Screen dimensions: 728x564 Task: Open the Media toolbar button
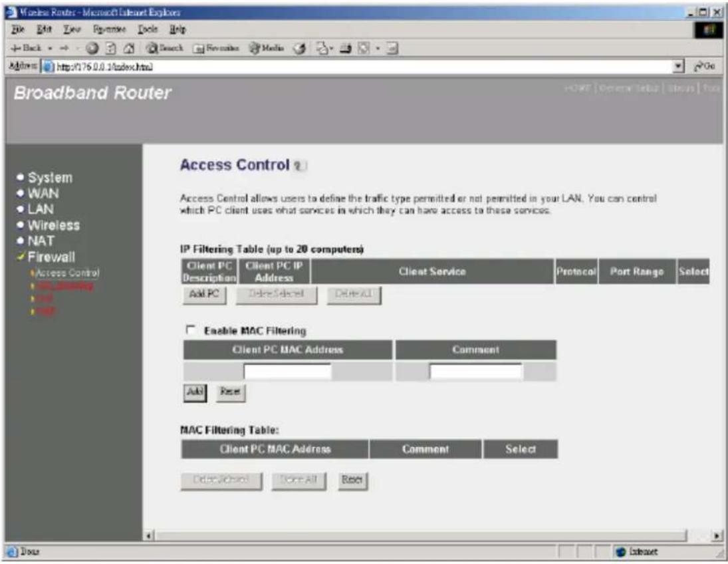[267, 48]
